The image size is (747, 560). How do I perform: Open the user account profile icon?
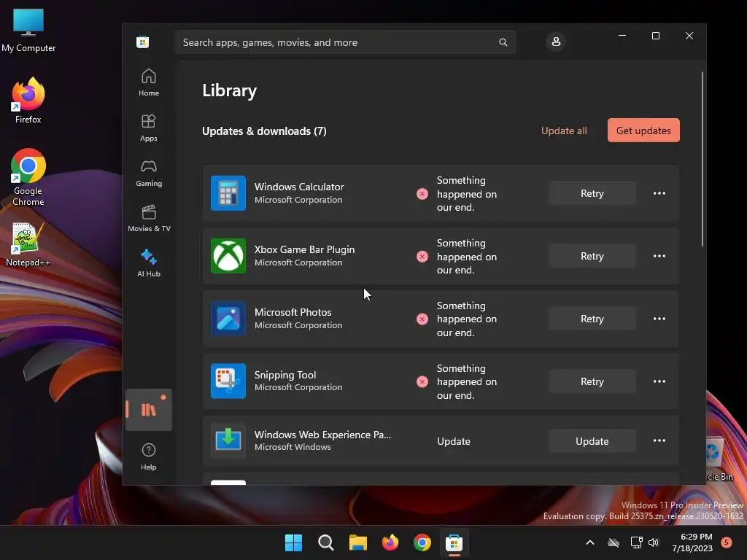(555, 42)
